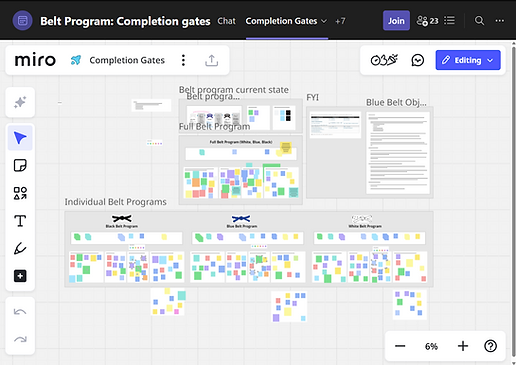The width and height of the screenshot is (516, 365).
Task: Open the shapes and lines tool
Action: tap(20, 193)
